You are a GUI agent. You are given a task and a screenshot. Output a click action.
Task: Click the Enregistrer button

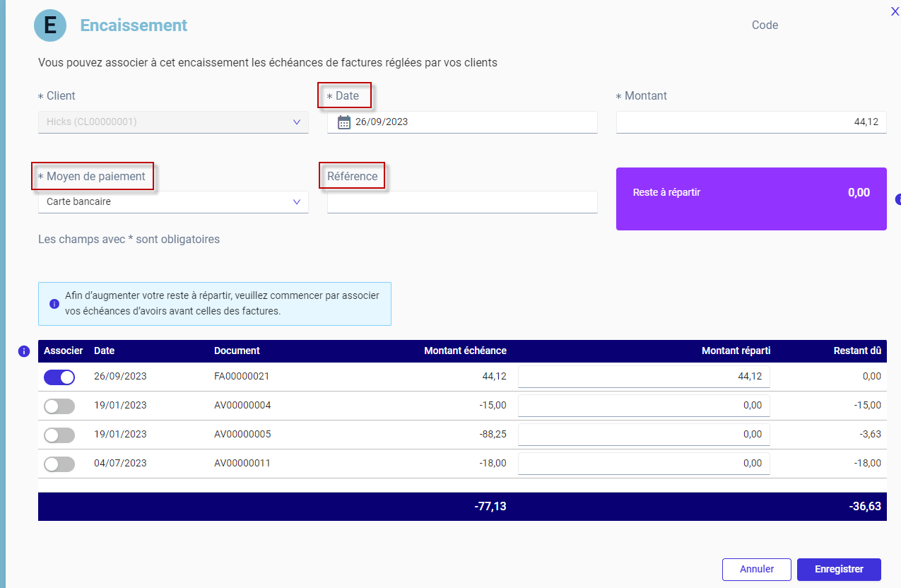pyautogui.click(x=839, y=569)
